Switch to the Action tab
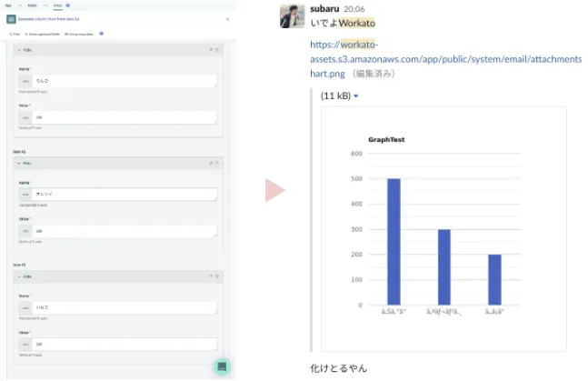Screen dimensions: 588x381 tap(32, 5)
